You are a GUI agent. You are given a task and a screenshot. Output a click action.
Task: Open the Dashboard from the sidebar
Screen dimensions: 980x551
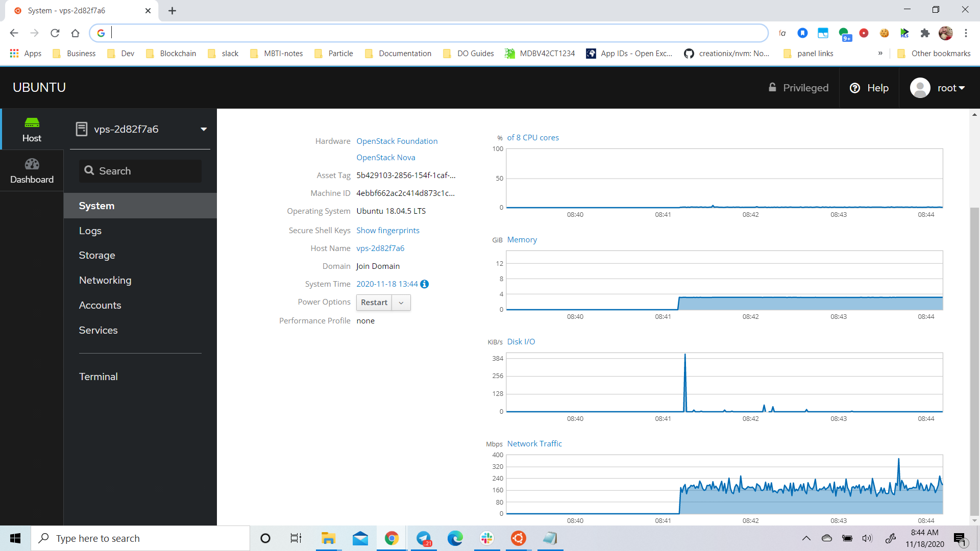click(32, 170)
